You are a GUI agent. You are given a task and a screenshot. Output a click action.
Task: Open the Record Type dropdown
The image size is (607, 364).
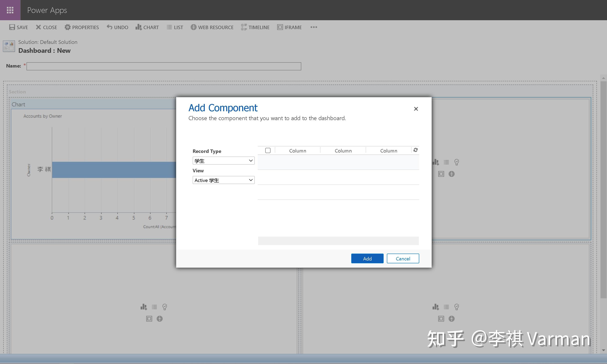[223, 161]
